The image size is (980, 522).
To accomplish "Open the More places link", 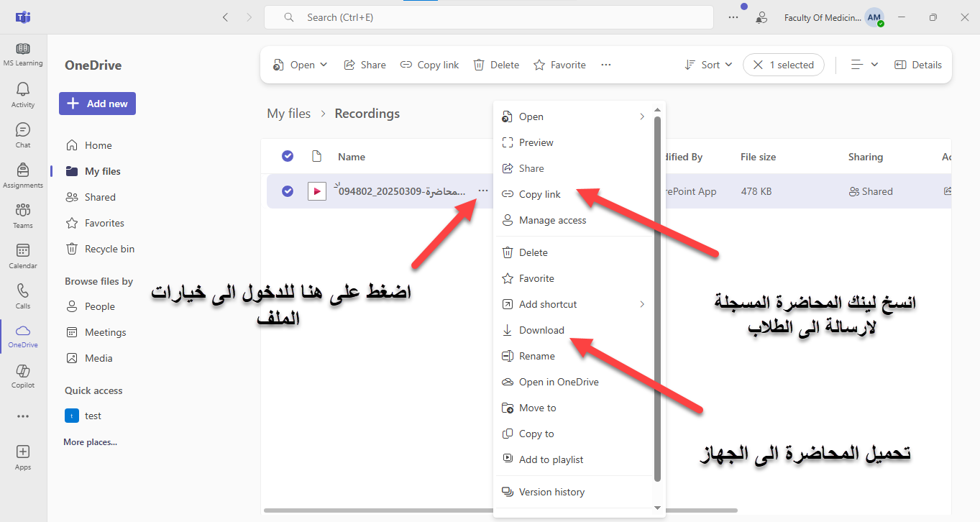I will [90, 442].
